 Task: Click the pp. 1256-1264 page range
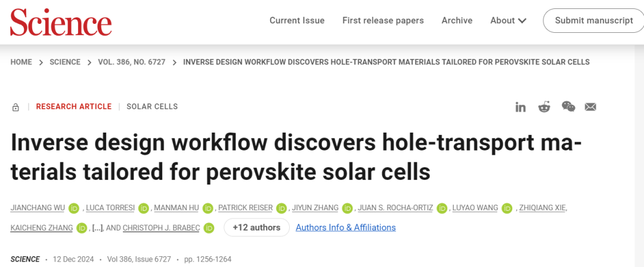click(208, 259)
